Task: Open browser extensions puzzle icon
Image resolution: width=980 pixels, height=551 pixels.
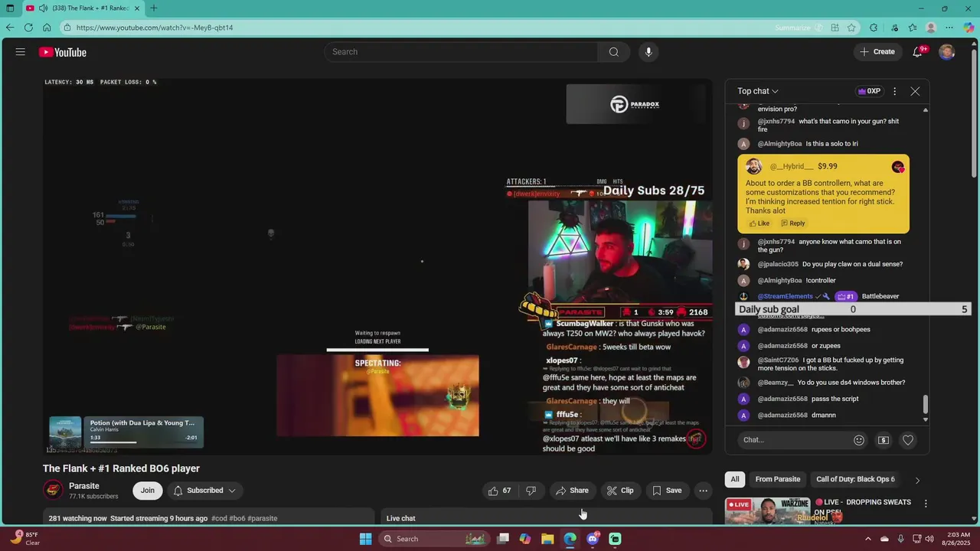Action: (x=874, y=28)
